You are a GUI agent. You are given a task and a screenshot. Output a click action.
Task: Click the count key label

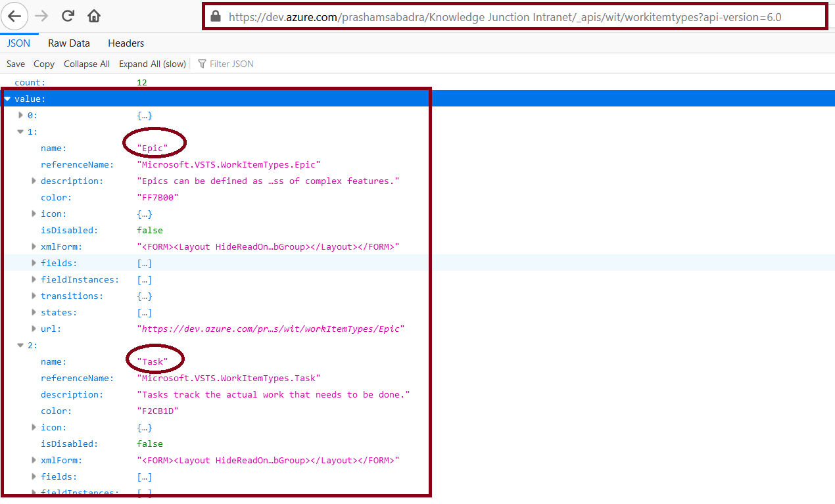tap(30, 82)
